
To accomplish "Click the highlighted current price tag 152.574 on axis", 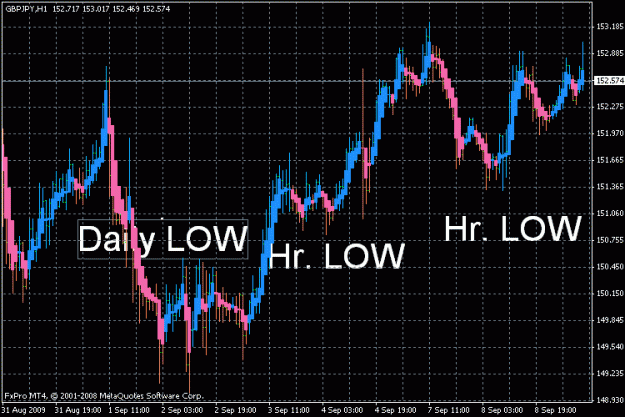I will [610, 81].
